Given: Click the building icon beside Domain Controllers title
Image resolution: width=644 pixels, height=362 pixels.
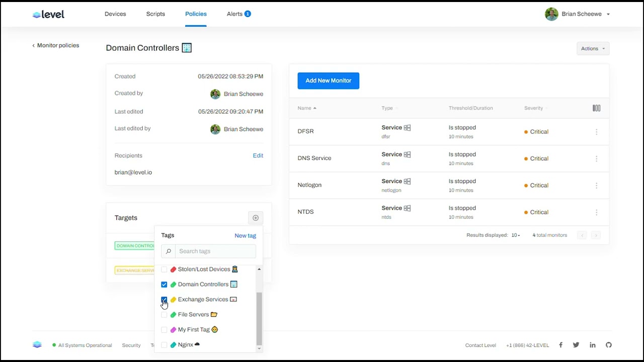Looking at the screenshot, I should pos(187,48).
